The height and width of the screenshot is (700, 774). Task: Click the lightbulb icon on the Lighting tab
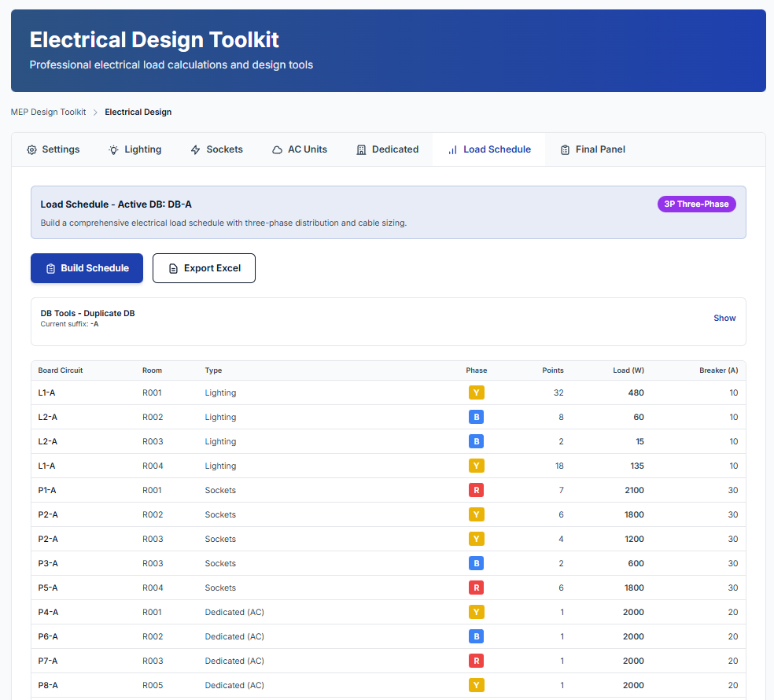(x=115, y=149)
